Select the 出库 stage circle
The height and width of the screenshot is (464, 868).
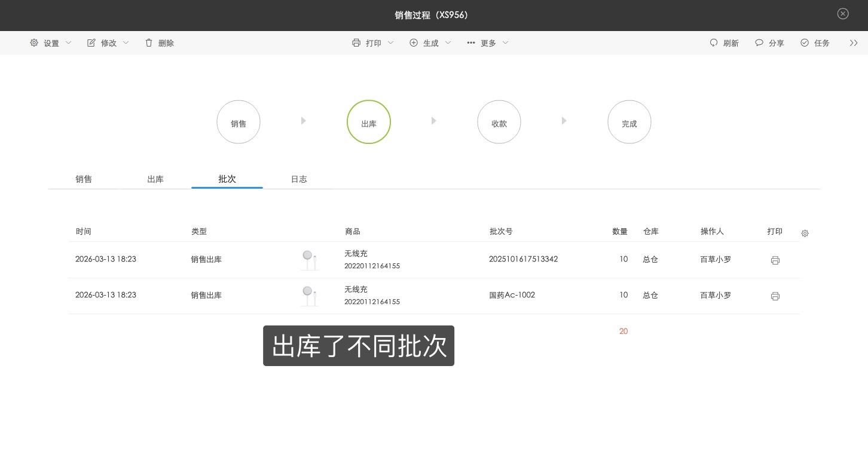click(x=369, y=122)
